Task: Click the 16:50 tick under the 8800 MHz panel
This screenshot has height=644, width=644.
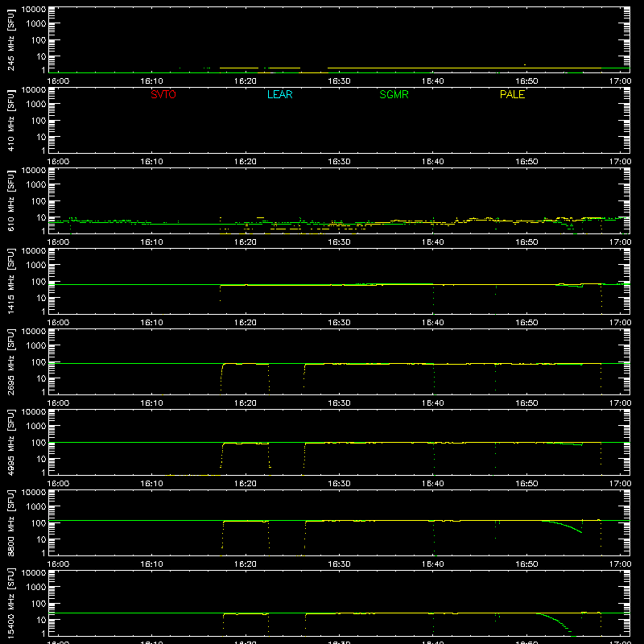Action: (x=526, y=564)
